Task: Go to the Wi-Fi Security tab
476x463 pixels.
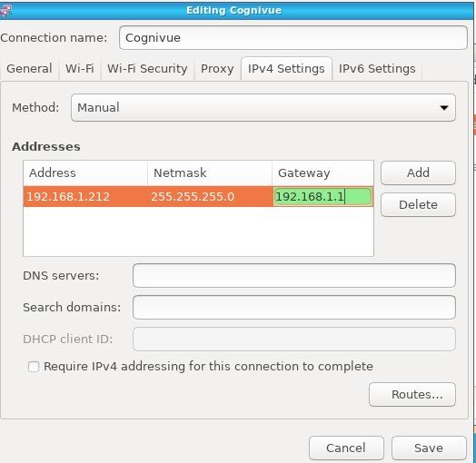Action: point(147,69)
